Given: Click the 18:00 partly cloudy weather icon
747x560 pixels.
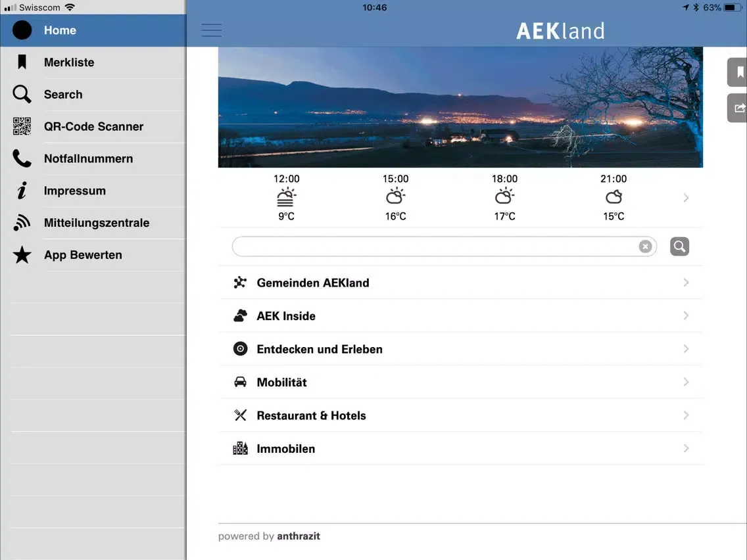Looking at the screenshot, I should [504, 196].
